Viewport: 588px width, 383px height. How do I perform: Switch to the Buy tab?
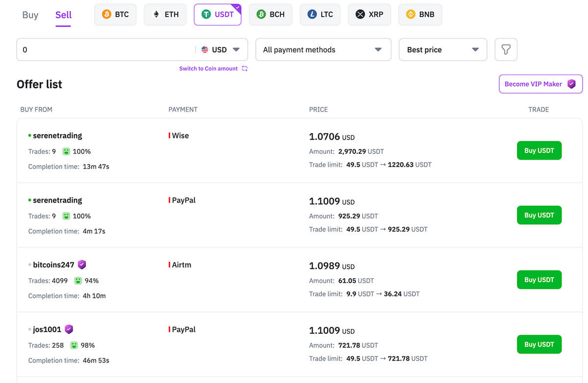pos(30,15)
